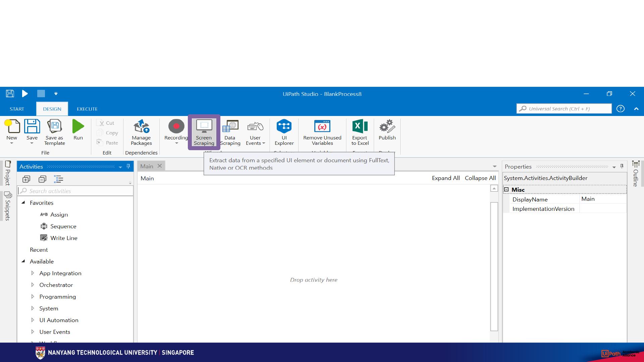Click the New file icon in the ribbon
The height and width of the screenshot is (362, 644).
click(x=12, y=126)
